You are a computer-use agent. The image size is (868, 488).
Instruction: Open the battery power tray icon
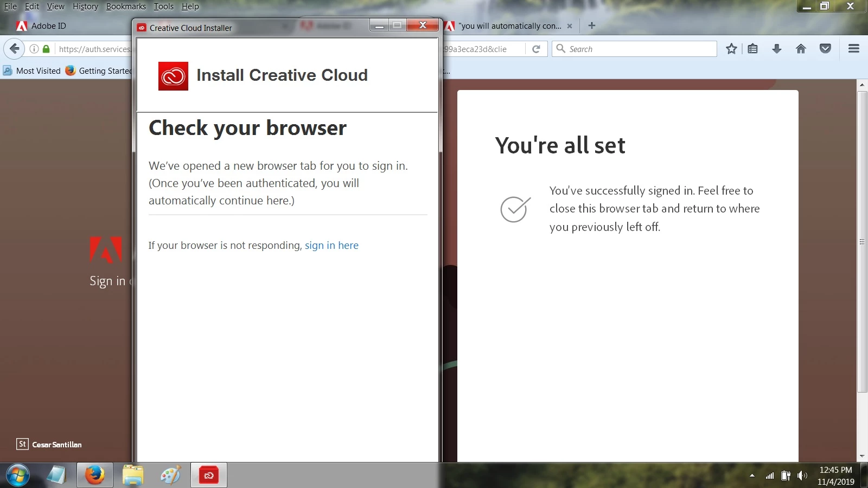(786, 476)
